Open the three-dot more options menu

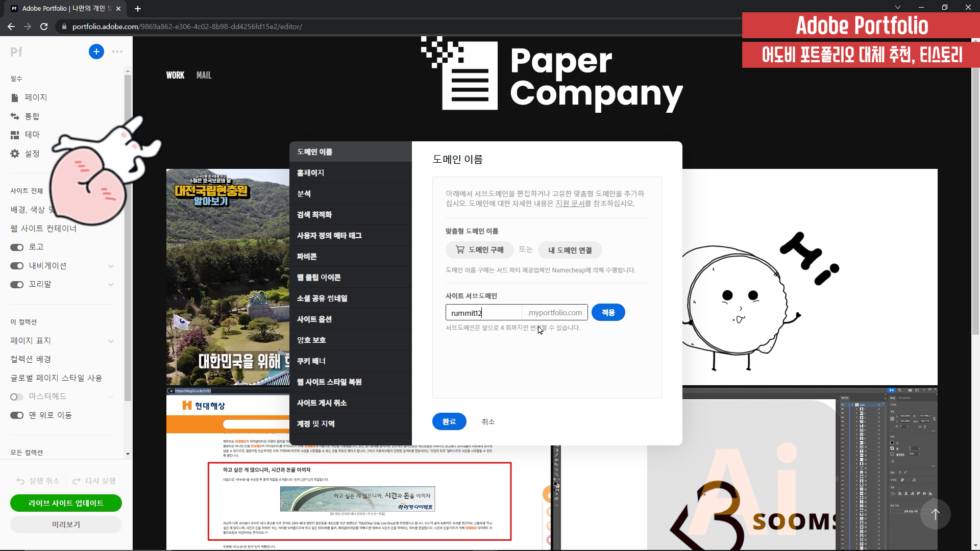[x=117, y=52]
